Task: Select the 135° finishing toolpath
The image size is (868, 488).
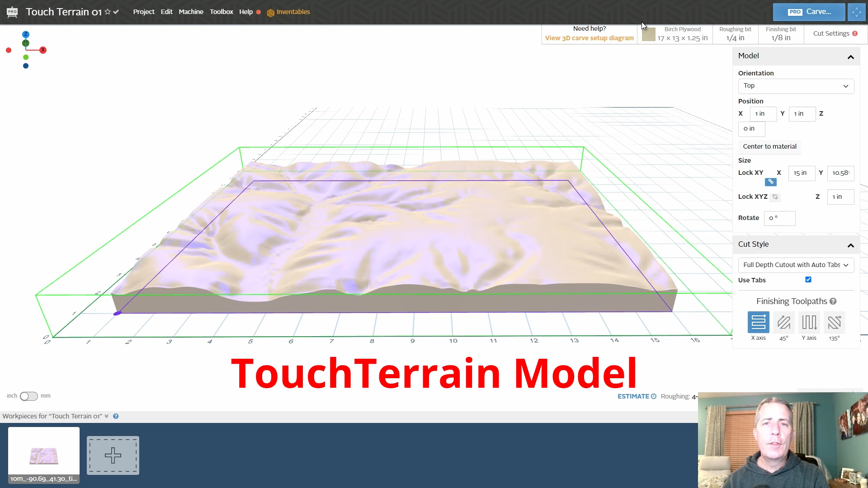Action: coord(835,323)
